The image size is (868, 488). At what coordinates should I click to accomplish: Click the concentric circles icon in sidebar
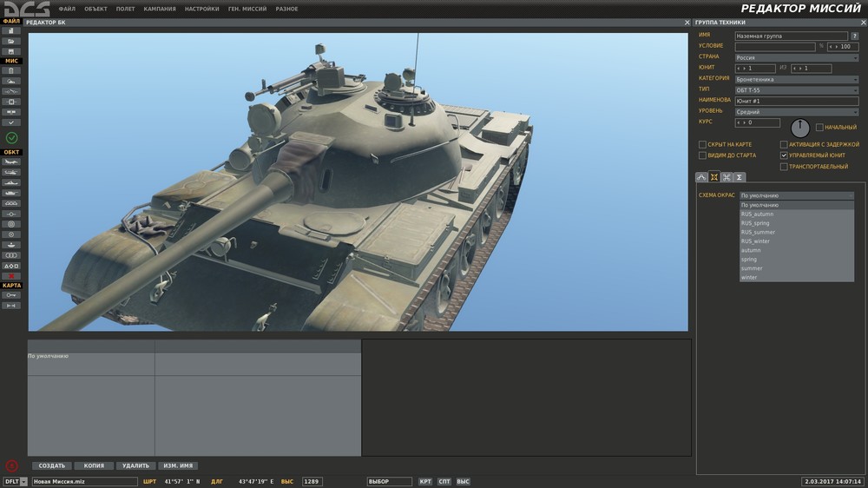point(11,224)
